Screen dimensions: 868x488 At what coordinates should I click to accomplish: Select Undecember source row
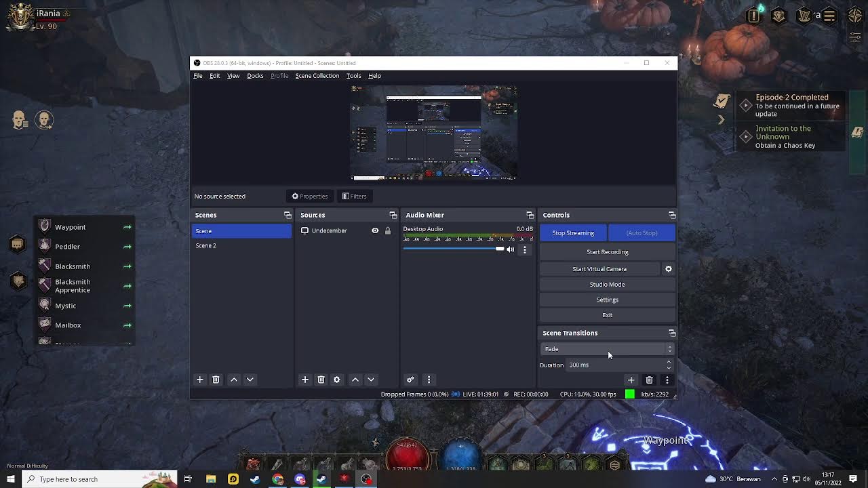tap(347, 230)
